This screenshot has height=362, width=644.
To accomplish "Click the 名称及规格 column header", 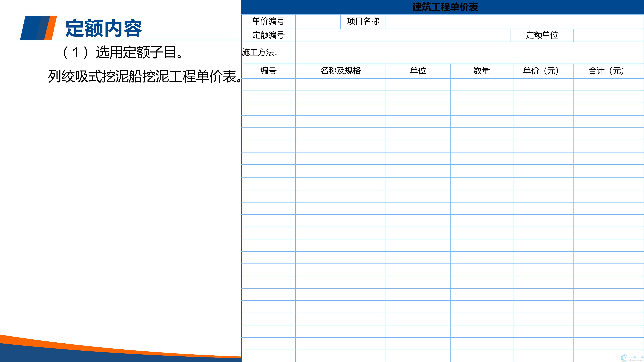I will [x=340, y=71].
